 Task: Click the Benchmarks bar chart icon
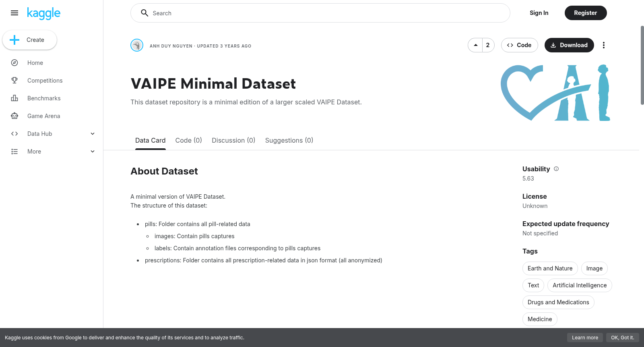(x=14, y=98)
